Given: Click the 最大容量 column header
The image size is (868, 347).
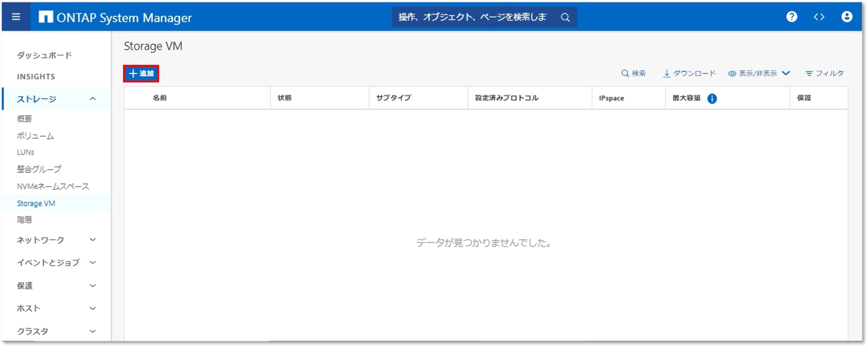Looking at the screenshot, I should click(686, 98).
